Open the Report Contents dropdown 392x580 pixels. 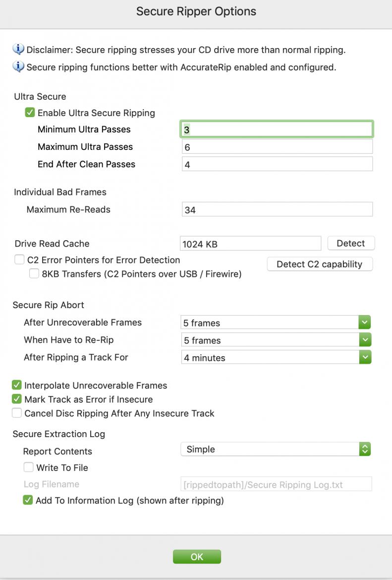click(276, 449)
